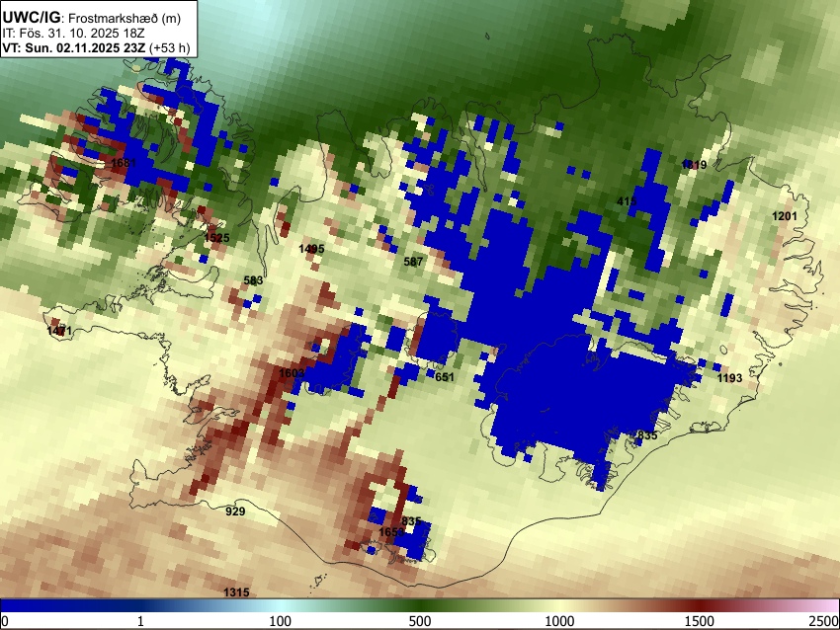Click the title text "UWC/IG: Frostmarkshæð (m)"

coord(92,18)
